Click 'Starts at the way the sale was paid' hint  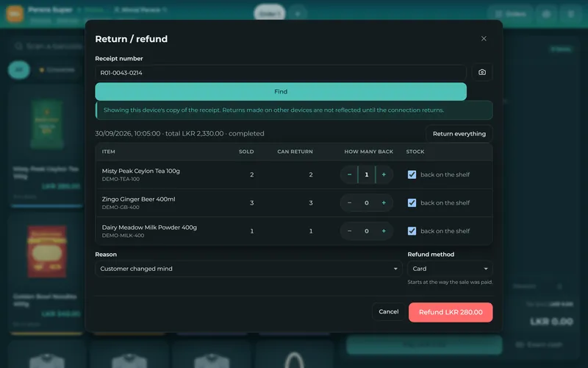(x=450, y=282)
